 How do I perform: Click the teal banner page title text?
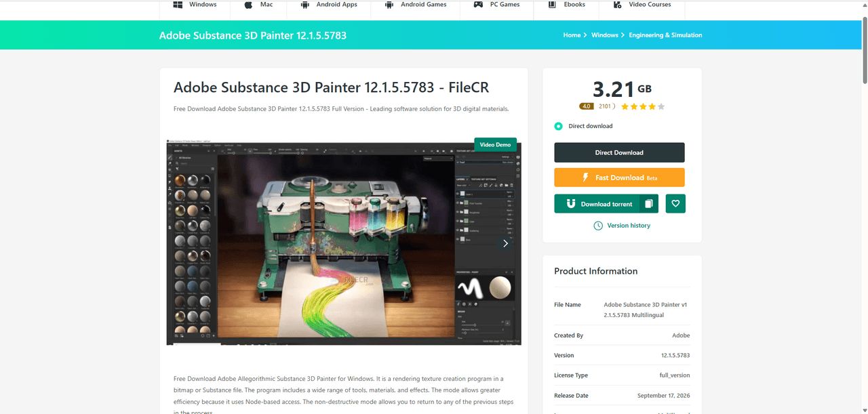(252, 35)
